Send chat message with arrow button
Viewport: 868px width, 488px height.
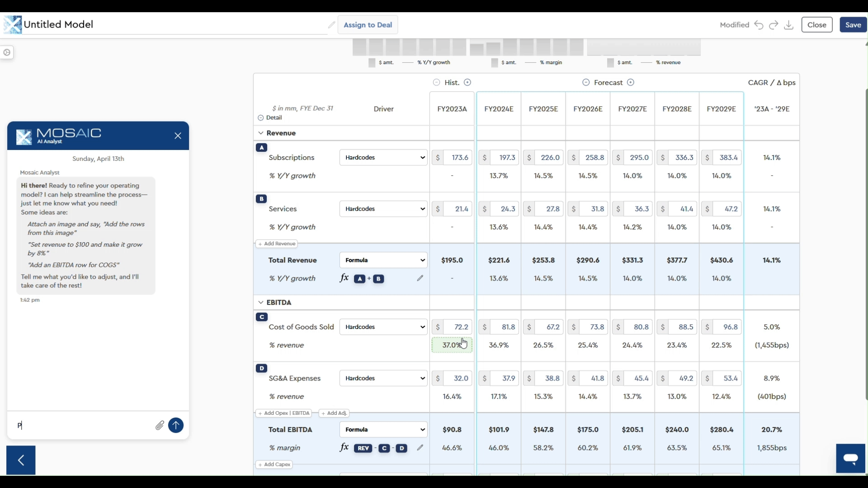(176, 425)
